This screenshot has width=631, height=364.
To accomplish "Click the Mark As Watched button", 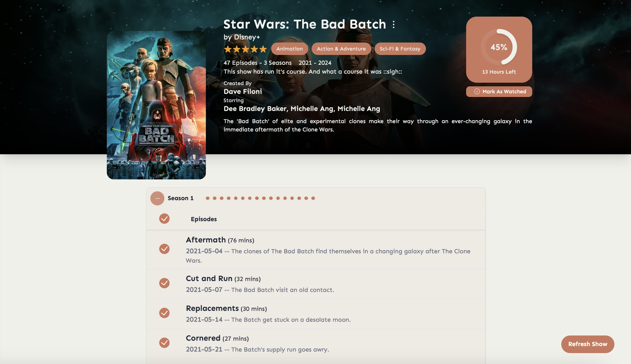I will [499, 92].
